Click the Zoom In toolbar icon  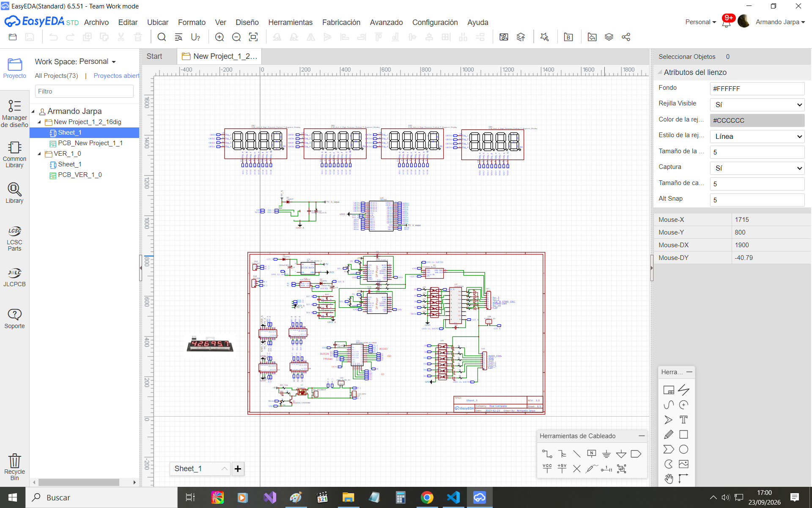pyautogui.click(x=219, y=37)
